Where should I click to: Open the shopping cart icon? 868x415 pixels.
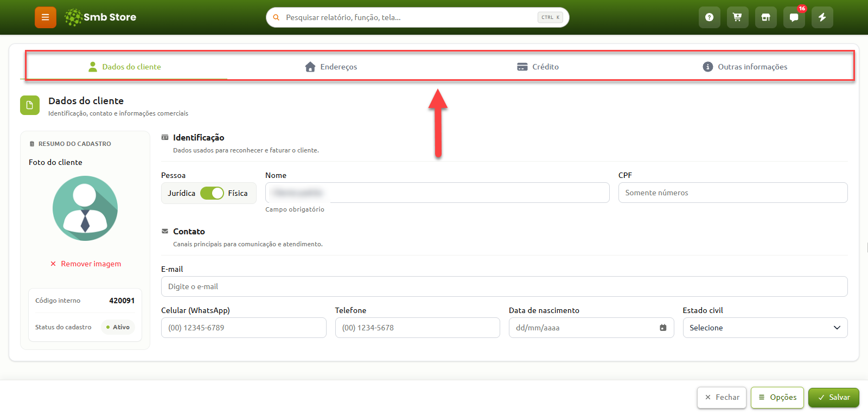(737, 17)
